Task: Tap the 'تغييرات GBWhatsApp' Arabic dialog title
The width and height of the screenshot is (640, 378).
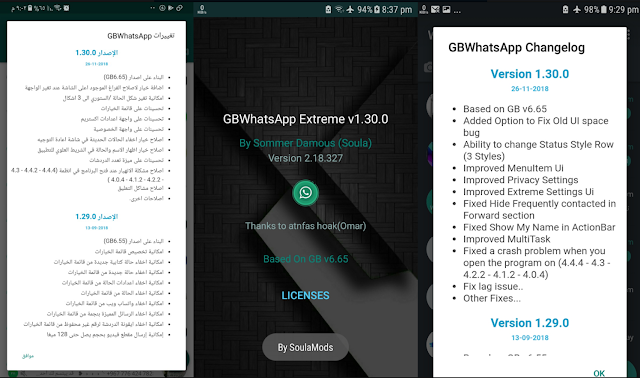Action: [141, 36]
